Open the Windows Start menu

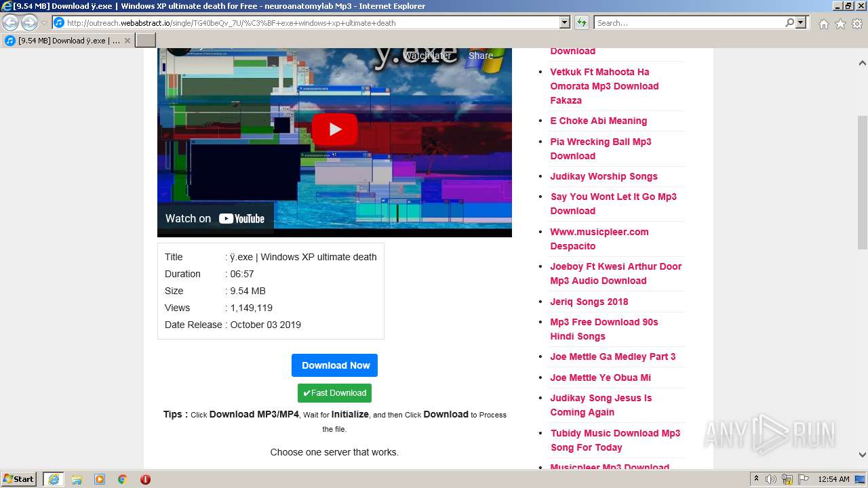click(x=19, y=479)
